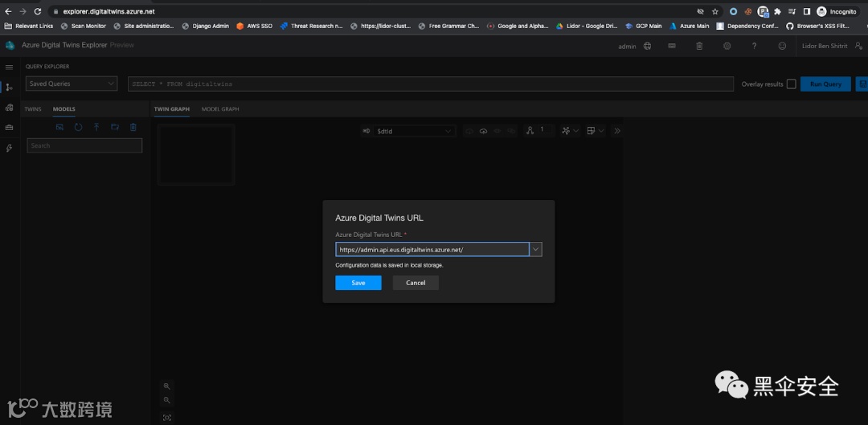Click the Run Query button
The height and width of the screenshot is (425, 868).
tap(825, 84)
